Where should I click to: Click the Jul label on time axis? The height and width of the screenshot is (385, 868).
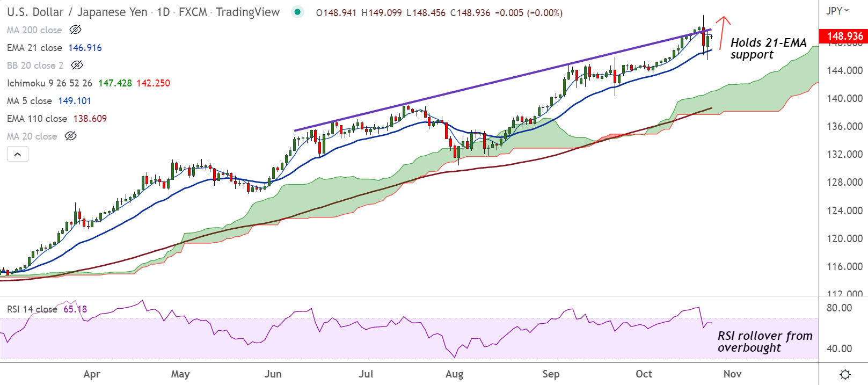[x=366, y=374]
